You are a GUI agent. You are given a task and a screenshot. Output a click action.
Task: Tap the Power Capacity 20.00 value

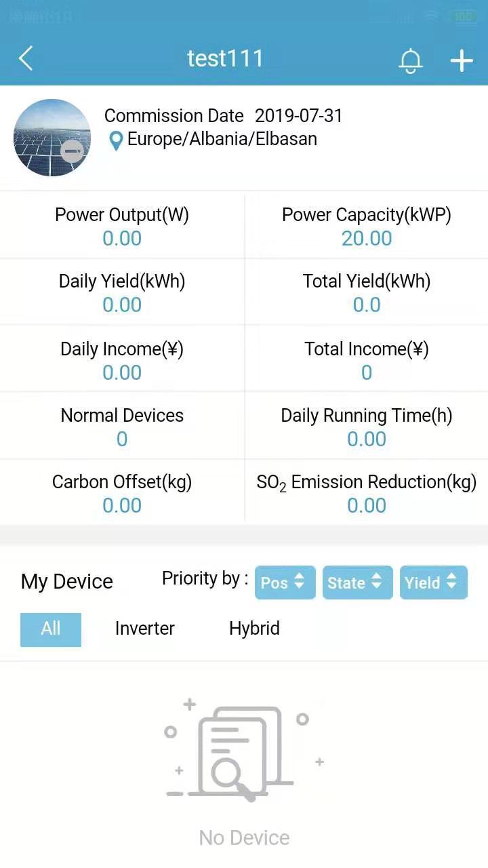(x=367, y=239)
